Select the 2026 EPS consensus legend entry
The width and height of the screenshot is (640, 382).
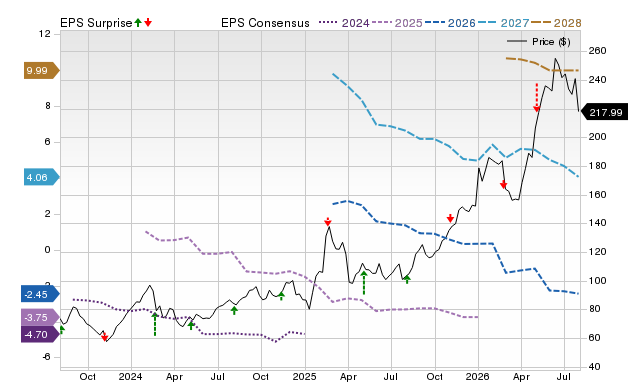[x=450, y=23]
